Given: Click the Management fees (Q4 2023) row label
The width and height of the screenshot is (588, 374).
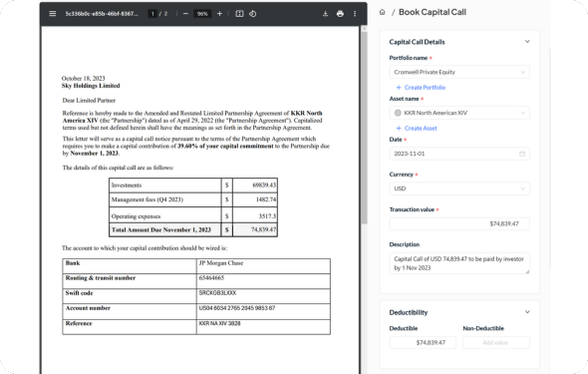Looking at the screenshot, I should (x=147, y=199).
